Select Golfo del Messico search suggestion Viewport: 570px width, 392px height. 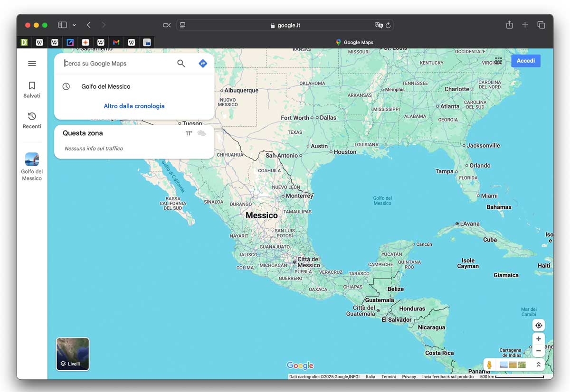[106, 86]
